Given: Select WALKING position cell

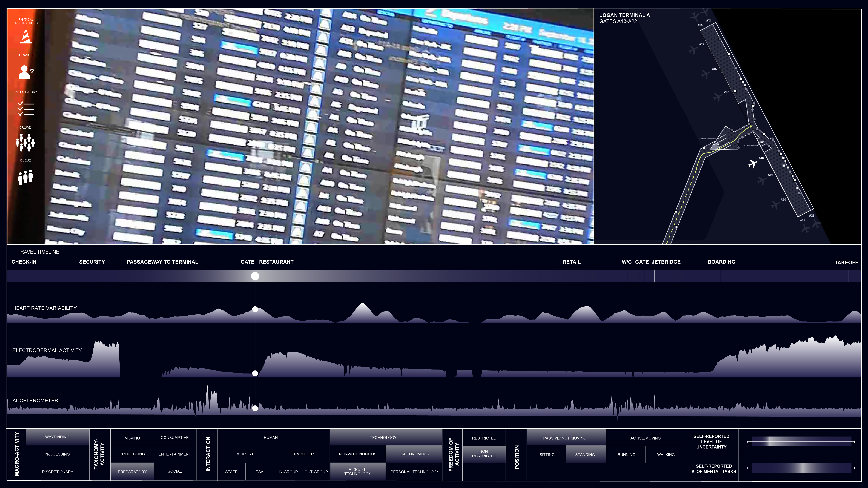Looking at the screenshot, I should click(665, 454).
